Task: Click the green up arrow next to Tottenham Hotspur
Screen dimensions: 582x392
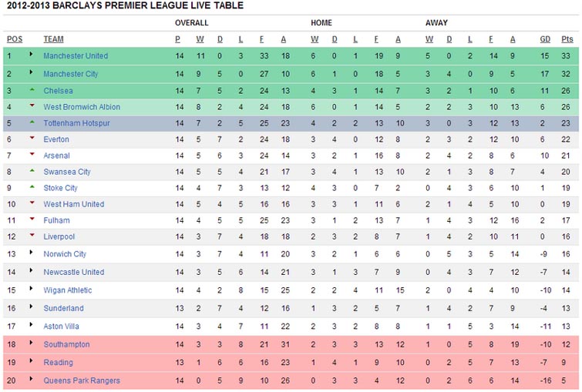Action: (32, 122)
